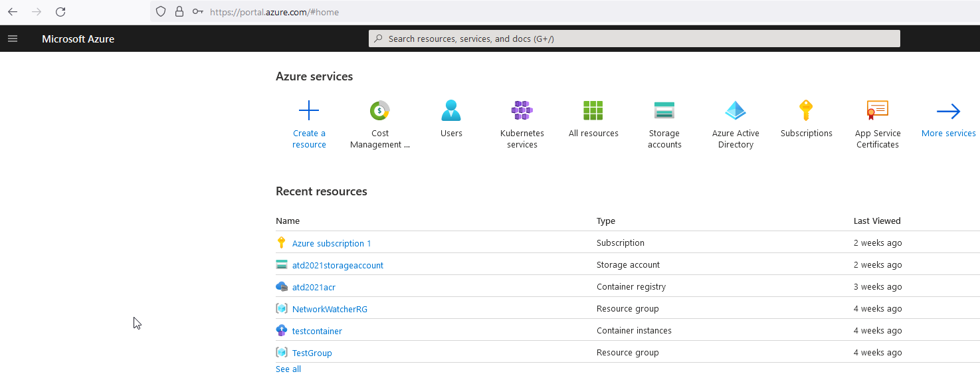Click the Last Viewed column header
The width and height of the screenshot is (980, 380).
pos(877,221)
